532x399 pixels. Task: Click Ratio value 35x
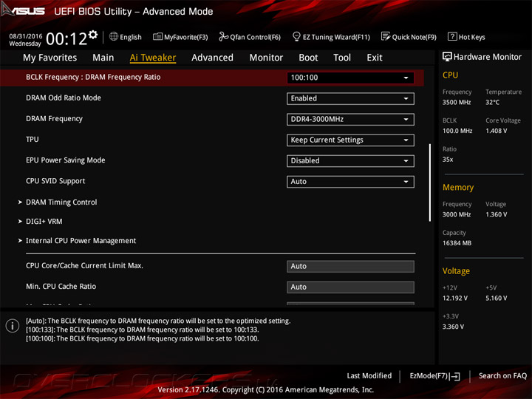point(448,160)
